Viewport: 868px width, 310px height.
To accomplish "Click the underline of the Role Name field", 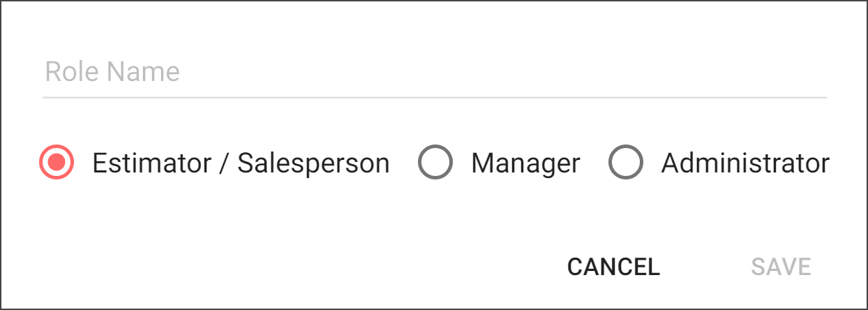I will [434, 96].
